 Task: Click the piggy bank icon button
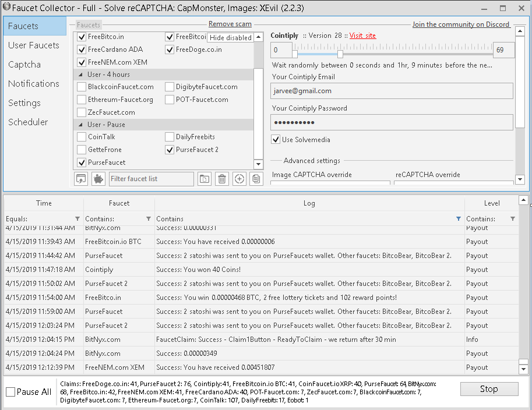(98, 179)
